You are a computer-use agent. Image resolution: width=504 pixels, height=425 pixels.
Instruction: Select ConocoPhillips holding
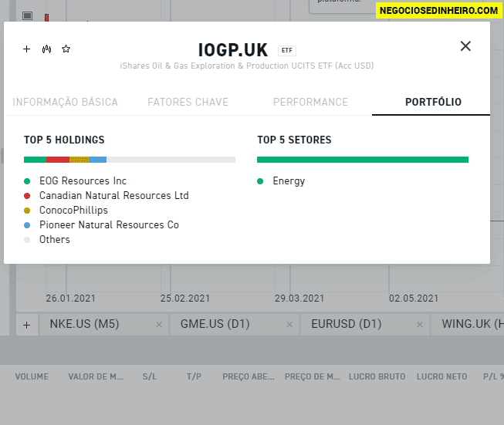pos(73,210)
